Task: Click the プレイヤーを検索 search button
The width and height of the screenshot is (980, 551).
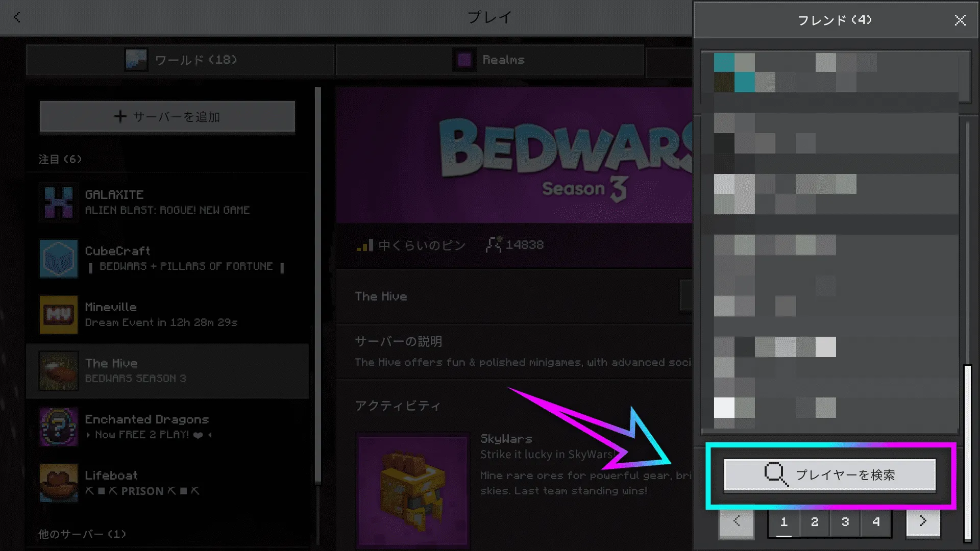Action: (830, 475)
